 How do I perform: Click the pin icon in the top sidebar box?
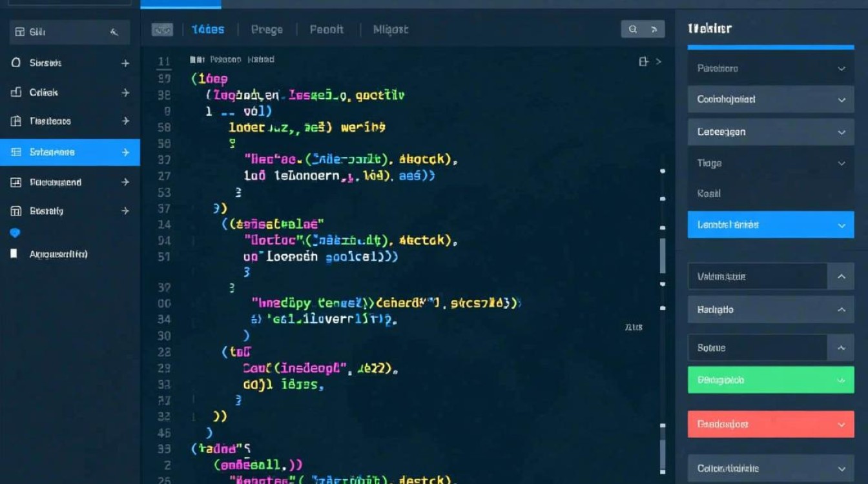tap(114, 32)
